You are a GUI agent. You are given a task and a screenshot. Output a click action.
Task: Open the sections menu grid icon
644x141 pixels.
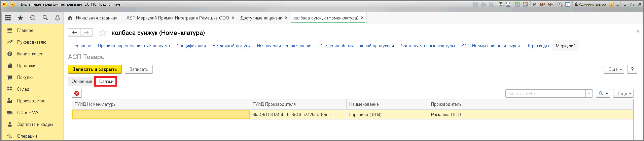point(8,18)
